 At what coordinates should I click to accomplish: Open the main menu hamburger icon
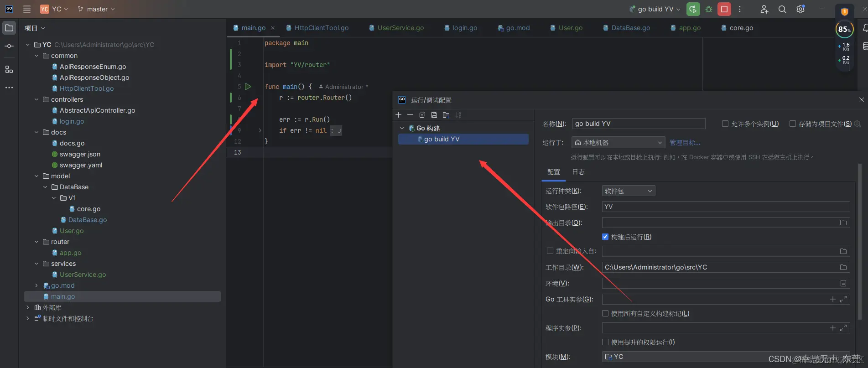(27, 9)
